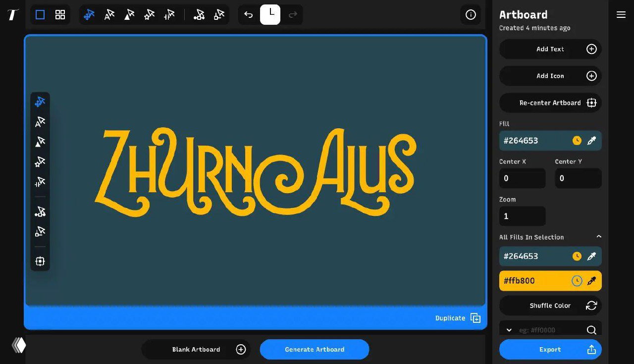Screen dimensions: 634x364
Task: Click the Add Text button
Action: [x=550, y=49]
